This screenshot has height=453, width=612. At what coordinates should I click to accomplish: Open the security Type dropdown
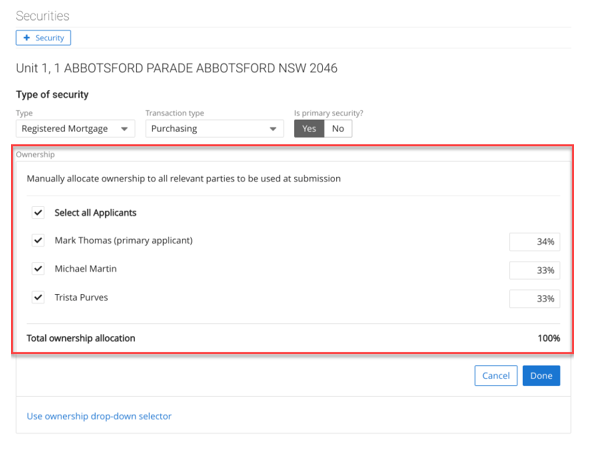coord(75,129)
